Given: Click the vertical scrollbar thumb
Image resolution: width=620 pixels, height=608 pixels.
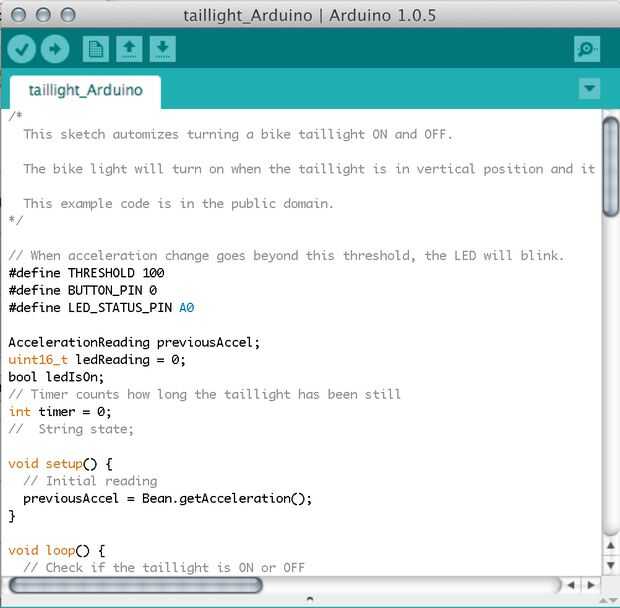Looking at the screenshot, I should pyautogui.click(x=611, y=166).
